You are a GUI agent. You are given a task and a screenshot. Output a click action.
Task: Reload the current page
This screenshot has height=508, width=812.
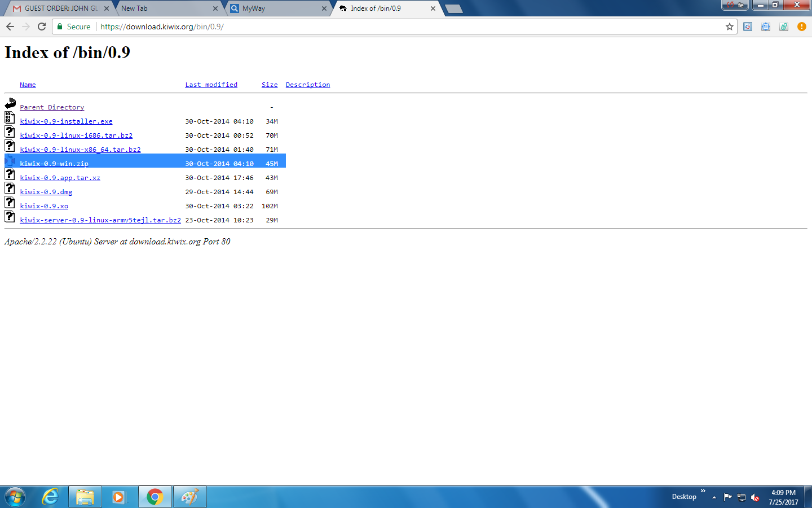tap(42, 27)
